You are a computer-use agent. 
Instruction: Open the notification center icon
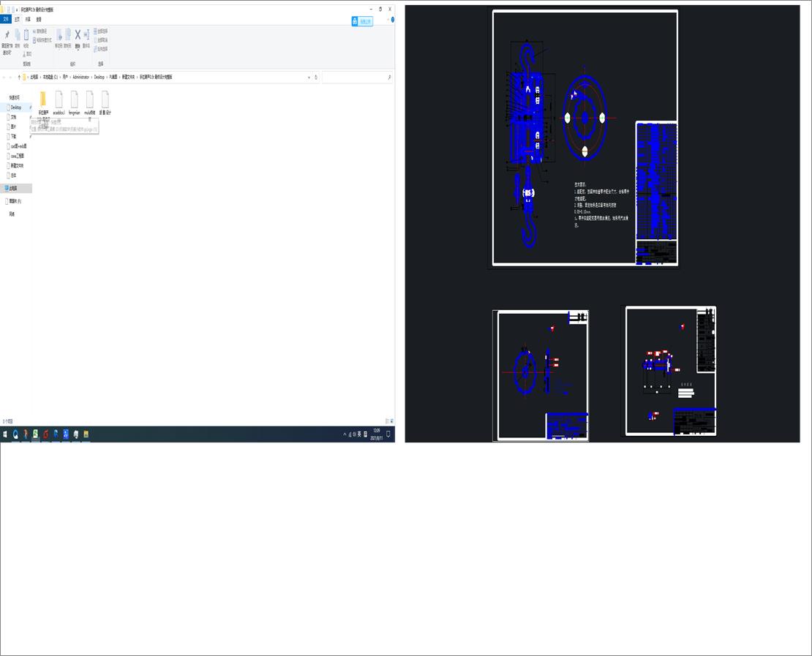pos(388,434)
